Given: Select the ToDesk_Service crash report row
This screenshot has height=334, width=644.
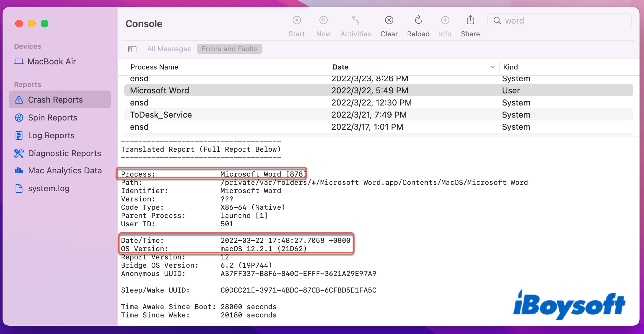Looking at the screenshot, I should coord(161,115).
